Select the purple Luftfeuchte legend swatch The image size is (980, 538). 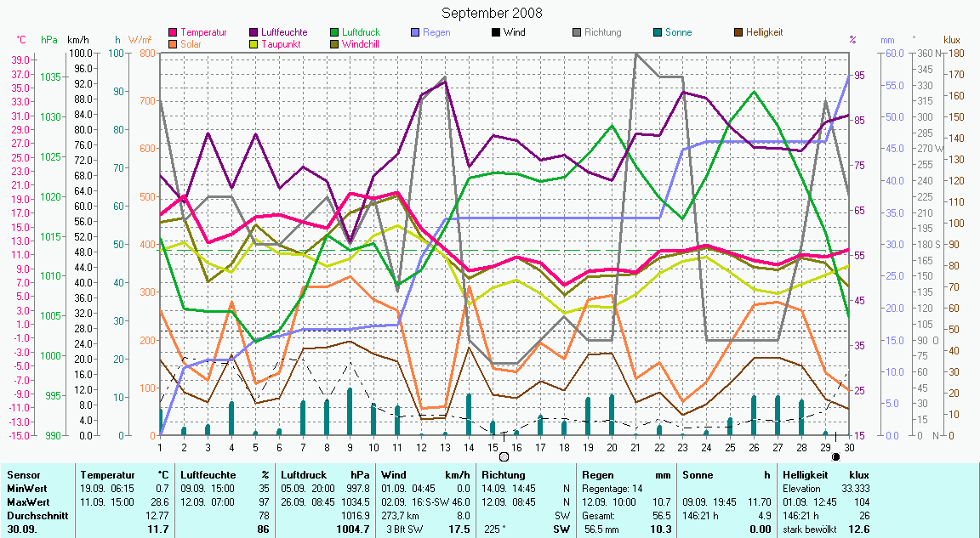coord(254,33)
